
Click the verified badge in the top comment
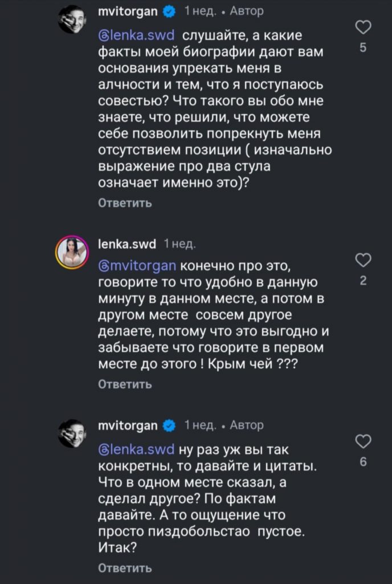(169, 11)
